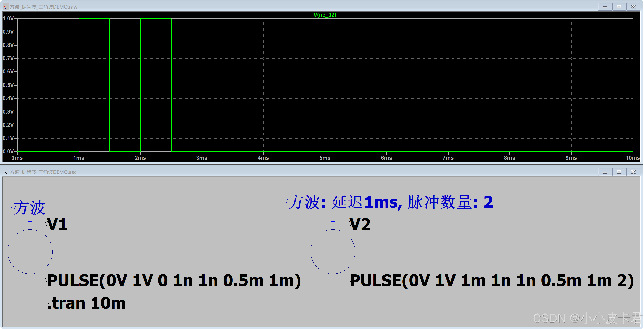This screenshot has height=329, width=644.
Task: Maximize the waveform .raw window
Action: tap(619, 7)
